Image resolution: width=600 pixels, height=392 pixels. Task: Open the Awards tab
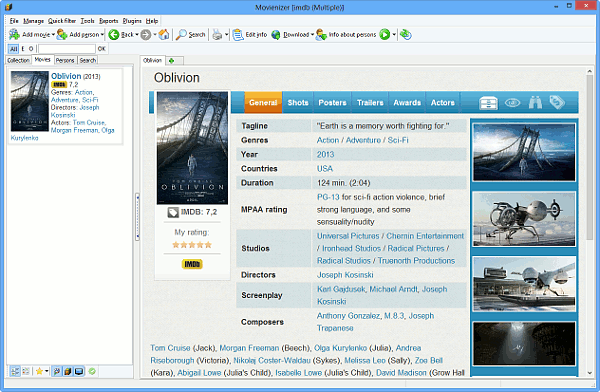click(407, 103)
